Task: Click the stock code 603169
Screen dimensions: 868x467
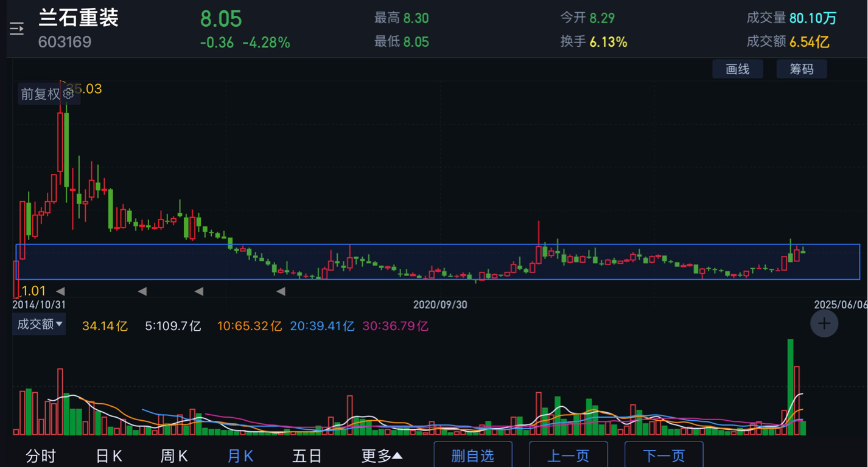Action: coord(65,42)
